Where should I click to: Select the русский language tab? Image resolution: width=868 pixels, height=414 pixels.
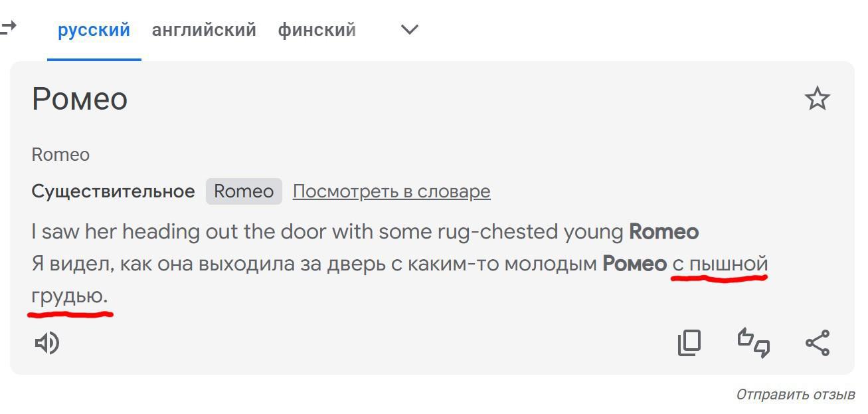click(94, 30)
